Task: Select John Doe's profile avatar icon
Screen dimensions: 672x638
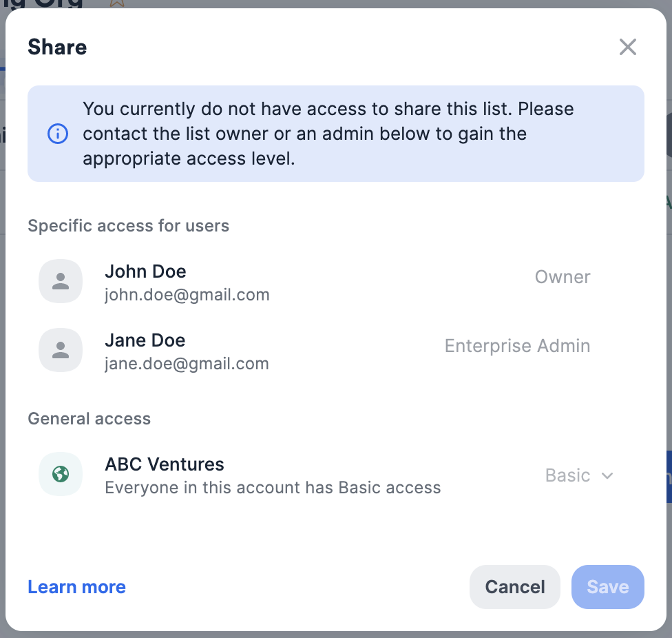Action: [60, 281]
